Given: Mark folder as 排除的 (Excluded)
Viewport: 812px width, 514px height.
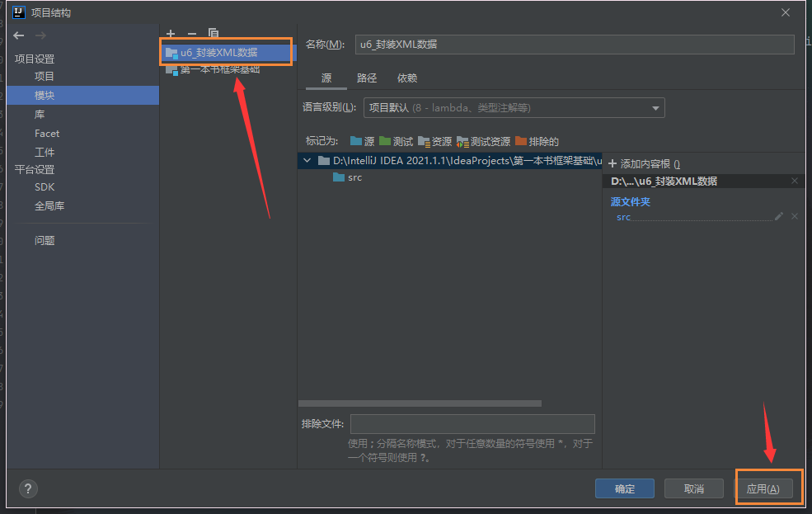Looking at the screenshot, I should tap(537, 141).
